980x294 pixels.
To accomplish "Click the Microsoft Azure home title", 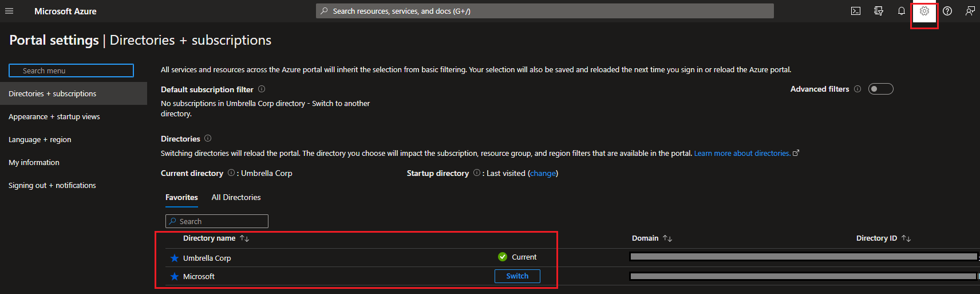I will coord(65,11).
